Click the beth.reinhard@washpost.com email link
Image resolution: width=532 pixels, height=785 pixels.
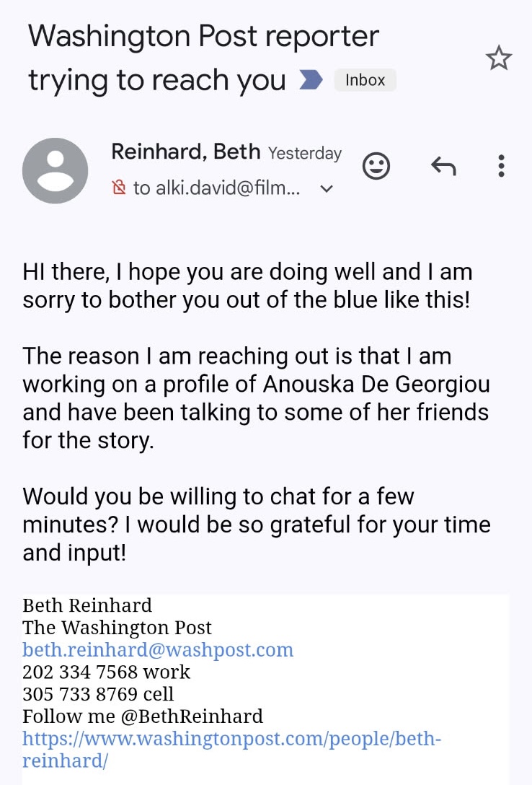pyautogui.click(x=158, y=649)
